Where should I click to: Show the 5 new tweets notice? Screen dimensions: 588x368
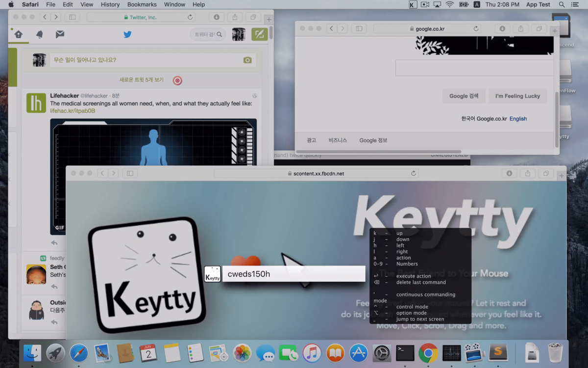tap(142, 80)
